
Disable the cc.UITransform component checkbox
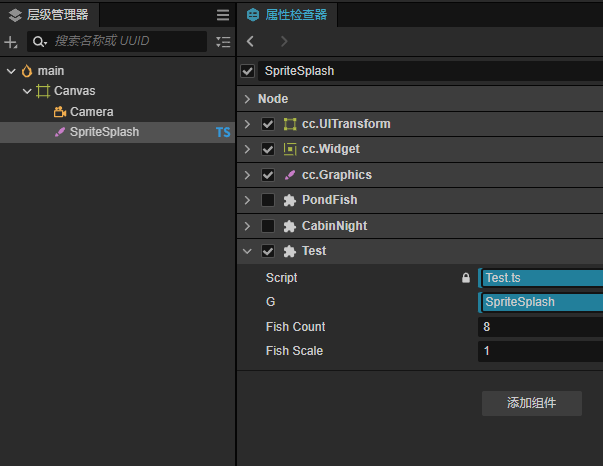click(x=268, y=124)
